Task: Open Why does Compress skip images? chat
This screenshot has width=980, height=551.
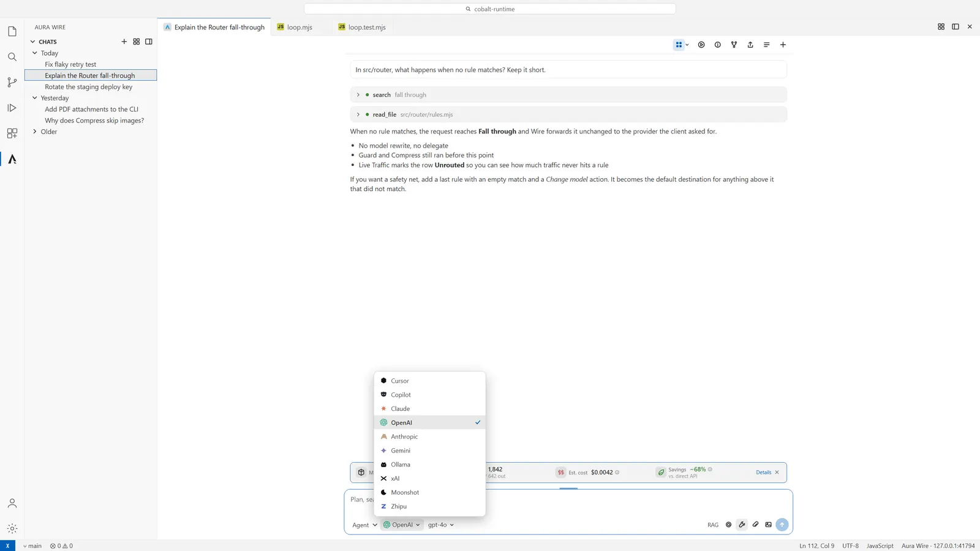Action: tap(91, 121)
